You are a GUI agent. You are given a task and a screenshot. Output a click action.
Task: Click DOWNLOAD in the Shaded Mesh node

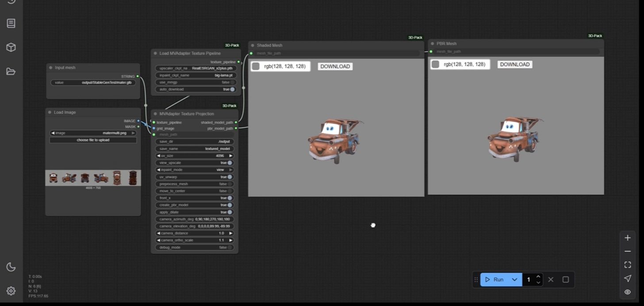tap(335, 66)
